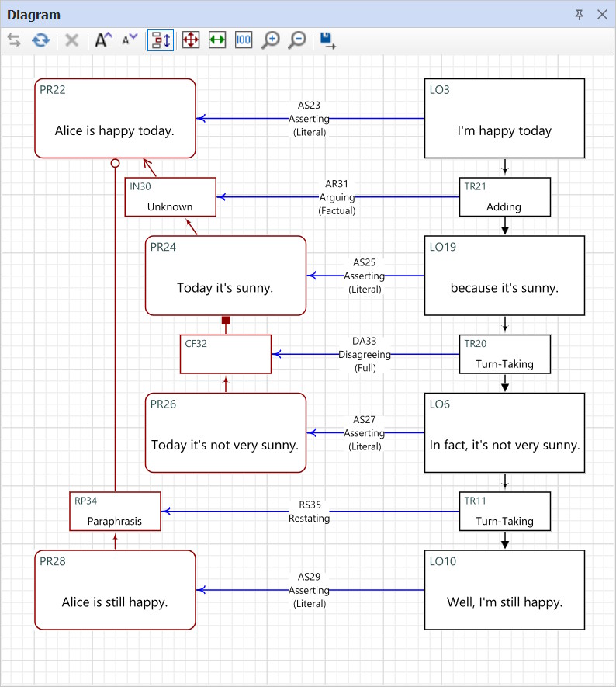Click the DA33 Disagreeing (Full) edge label
This screenshot has height=687, width=616.
coord(365,355)
